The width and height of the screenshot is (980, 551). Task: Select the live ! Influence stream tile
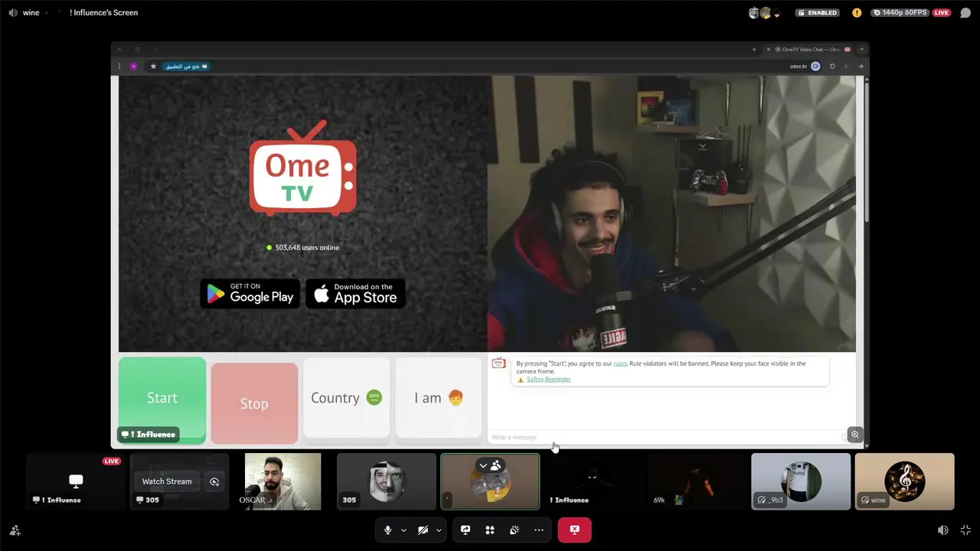coord(76,481)
